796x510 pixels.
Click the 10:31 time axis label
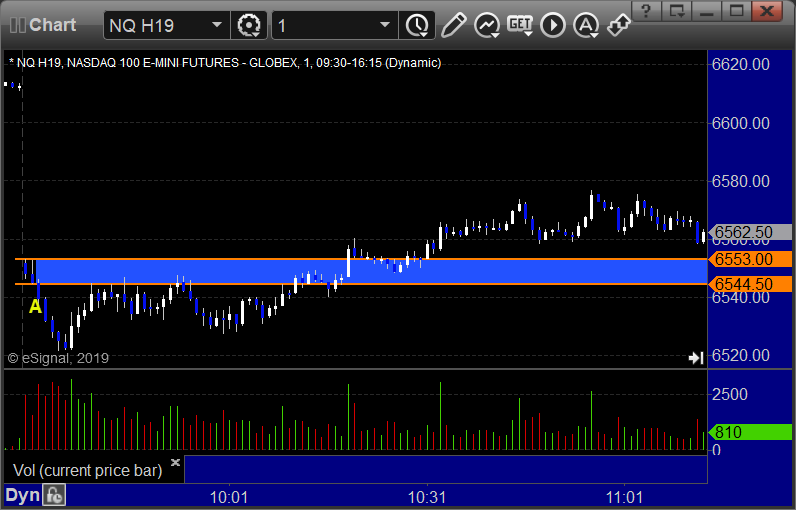tap(427, 497)
